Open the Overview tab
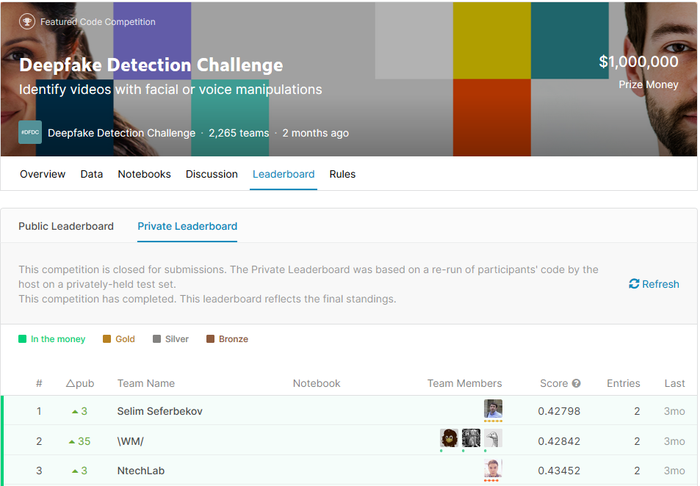This screenshot has width=700, height=486. click(42, 174)
